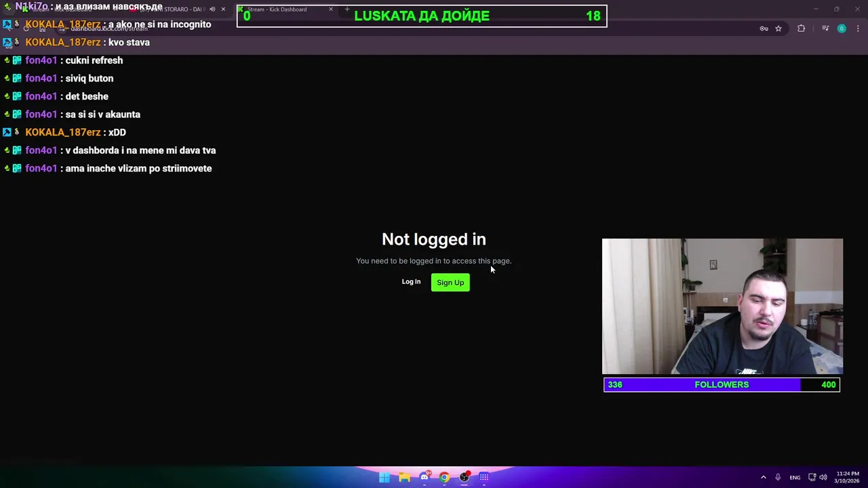The width and height of the screenshot is (868, 488).
Task: Open the Windows Start menu
Action: (384, 477)
